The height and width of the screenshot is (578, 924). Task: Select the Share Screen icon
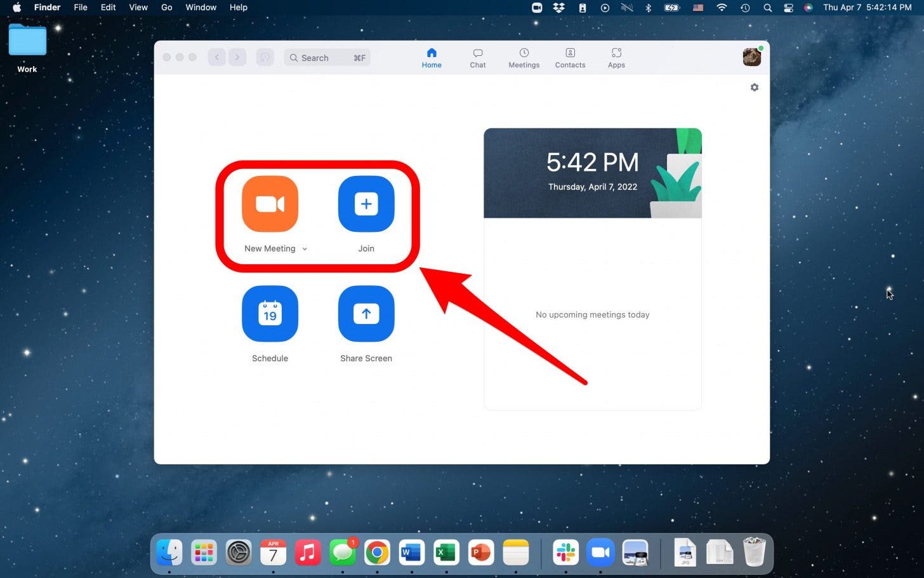[x=366, y=313]
